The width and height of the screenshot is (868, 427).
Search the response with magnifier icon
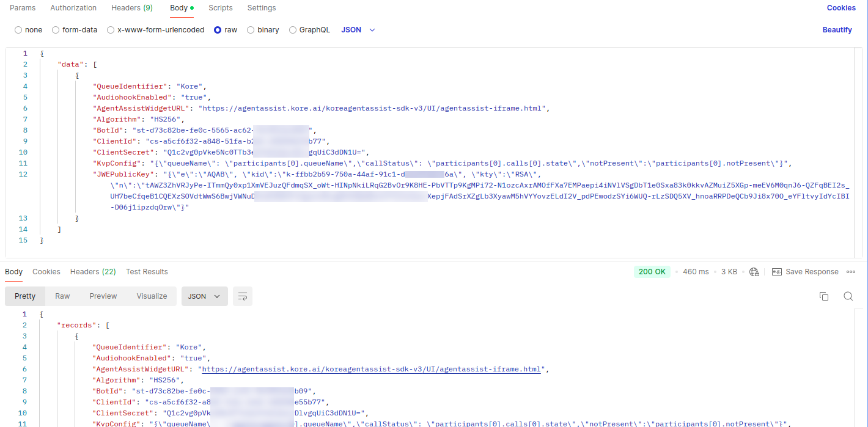click(848, 296)
